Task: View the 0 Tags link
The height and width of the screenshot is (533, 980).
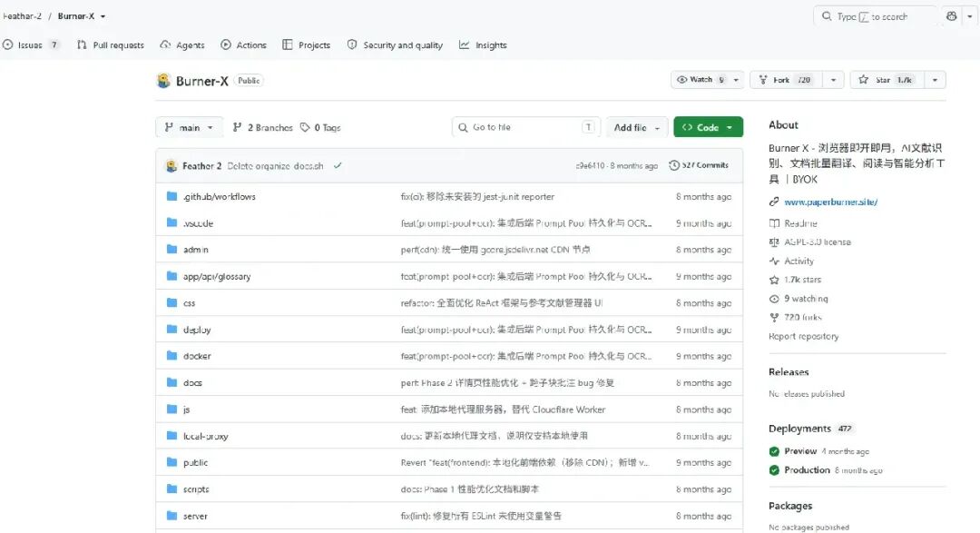Action: [320, 127]
